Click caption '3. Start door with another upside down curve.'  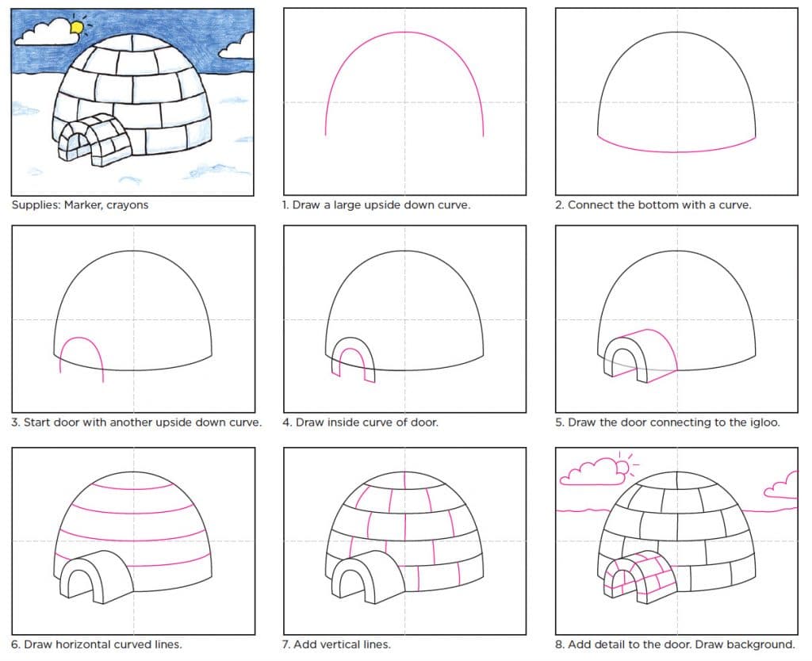[136, 422]
